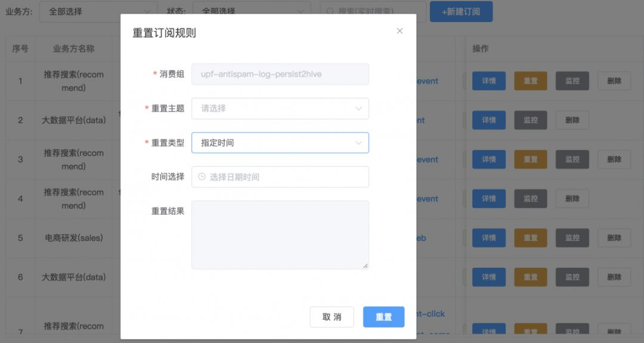644x343 pixels.
Task: Click the 取消 button in dialog
Action: click(332, 317)
